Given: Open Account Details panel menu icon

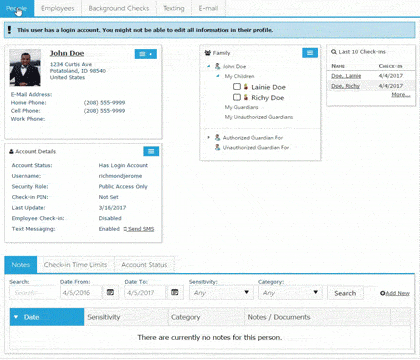Looking at the screenshot, I should [x=151, y=151].
